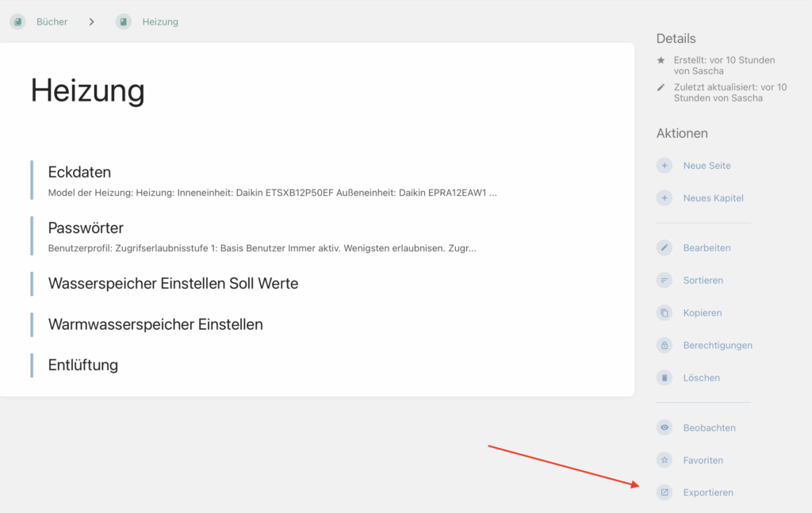Expand the breadcrumb chevron after Bücher
812x513 pixels.
click(x=92, y=22)
